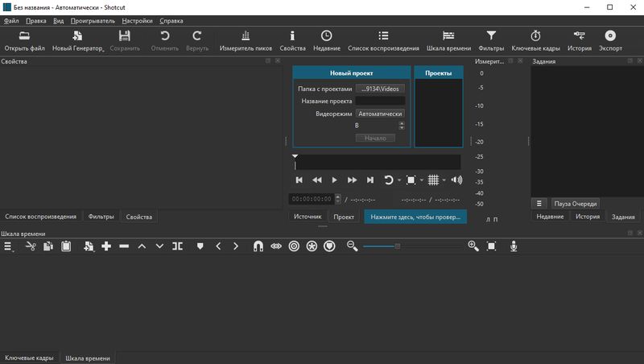Viewport: 644px width, 364px height.
Task: Click the timeline microphone record audio icon
Action: 514,246
